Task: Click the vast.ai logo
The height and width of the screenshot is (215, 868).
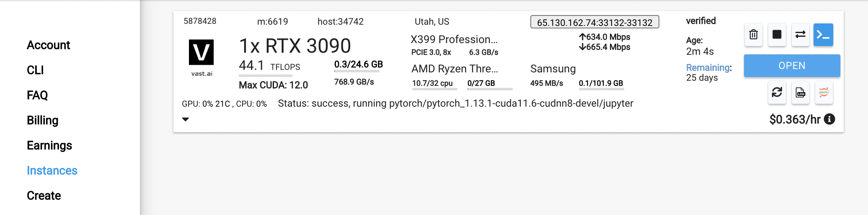Action: coord(201,58)
